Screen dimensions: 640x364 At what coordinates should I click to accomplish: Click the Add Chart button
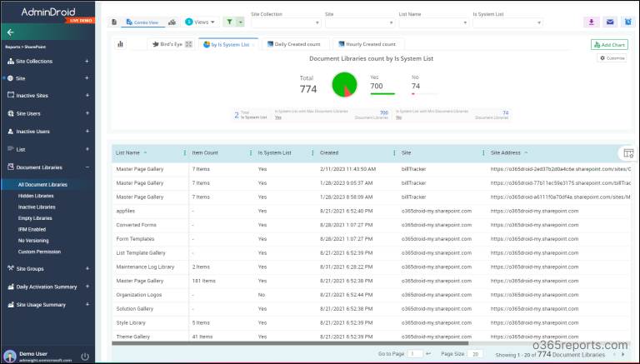(x=609, y=44)
